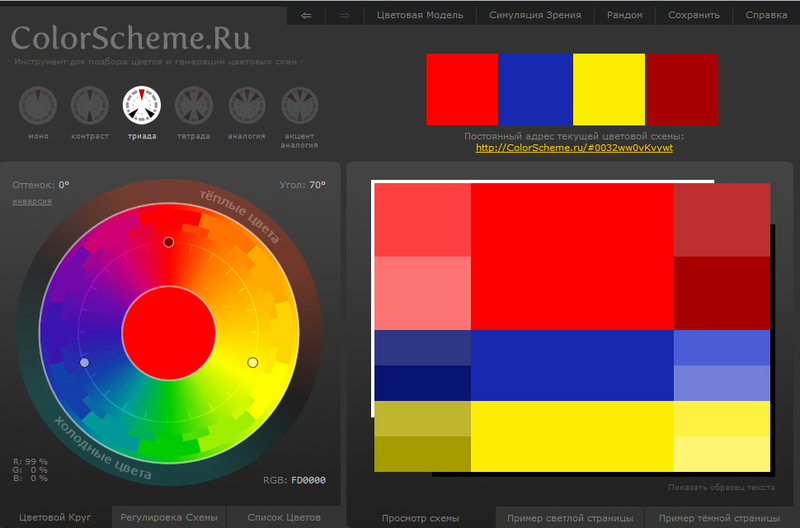The image size is (800, 528).
Task: Select the контраст scheme icon
Action: [90, 106]
